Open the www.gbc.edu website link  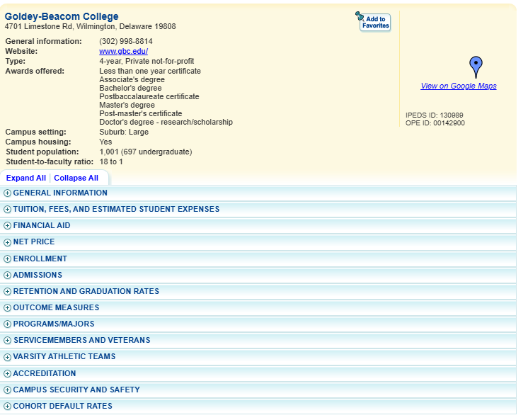pos(123,51)
